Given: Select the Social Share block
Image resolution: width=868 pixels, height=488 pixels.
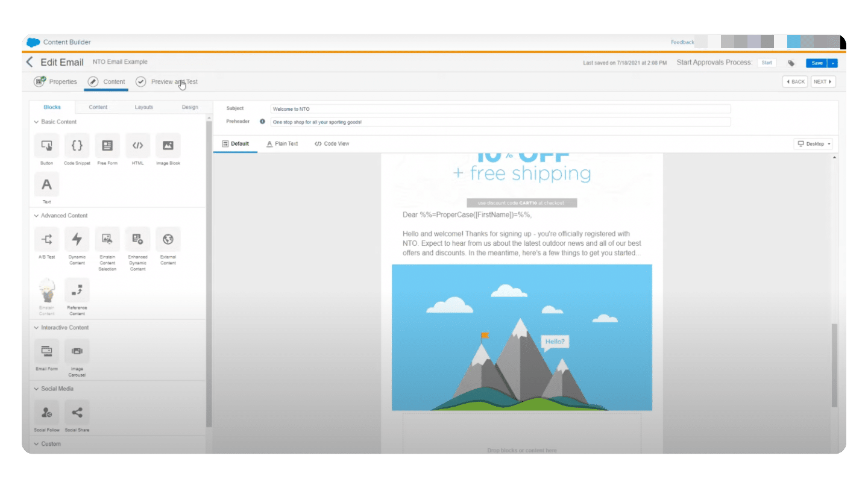Looking at the screenshot, I should [x=77, y=413].
